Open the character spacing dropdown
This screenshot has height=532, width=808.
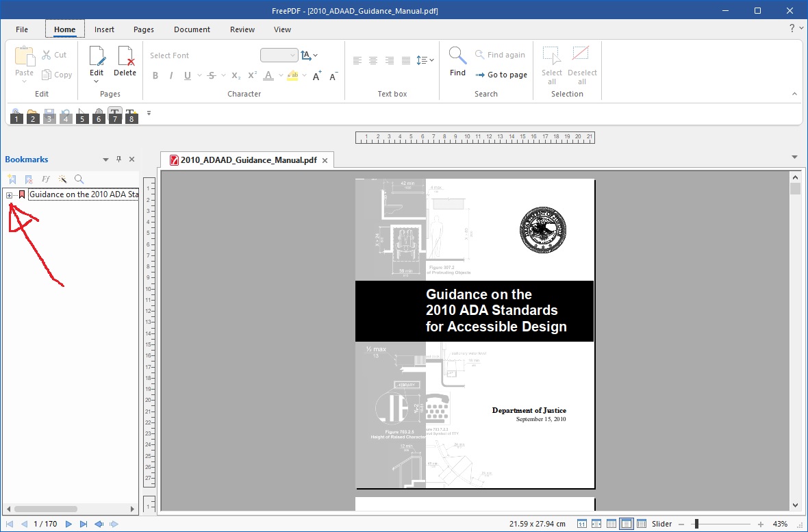point(310,55)
